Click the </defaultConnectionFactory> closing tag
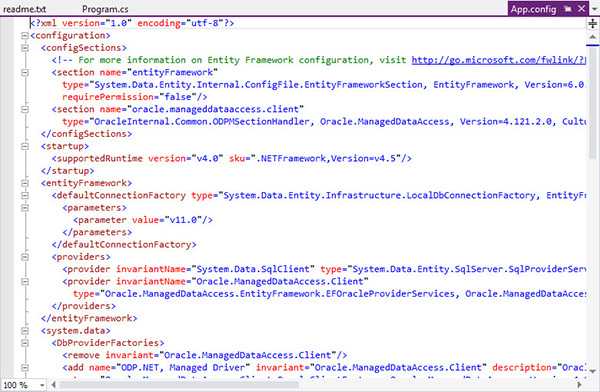The width and height of the screenshot is (600, 392). 124,244
